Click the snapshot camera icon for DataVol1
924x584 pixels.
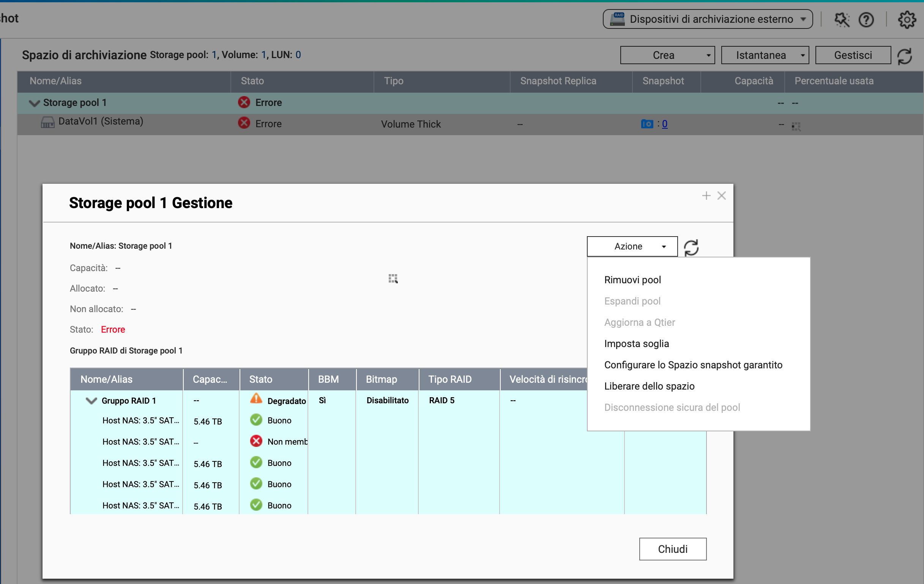pyautogui.click(x=647, y=124)
